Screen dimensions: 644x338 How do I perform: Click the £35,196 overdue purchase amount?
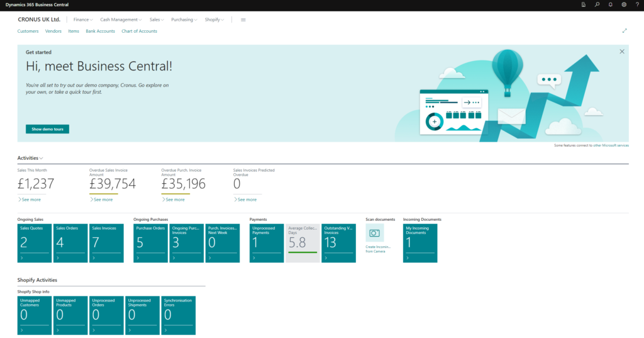click(x=183, y=184)
